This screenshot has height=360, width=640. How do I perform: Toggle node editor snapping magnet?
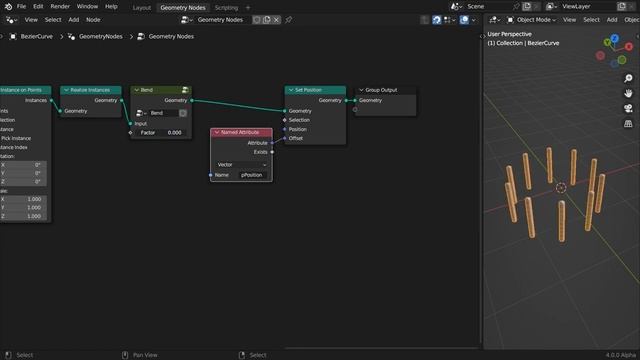pyautogui.click(x=437, y=20)
